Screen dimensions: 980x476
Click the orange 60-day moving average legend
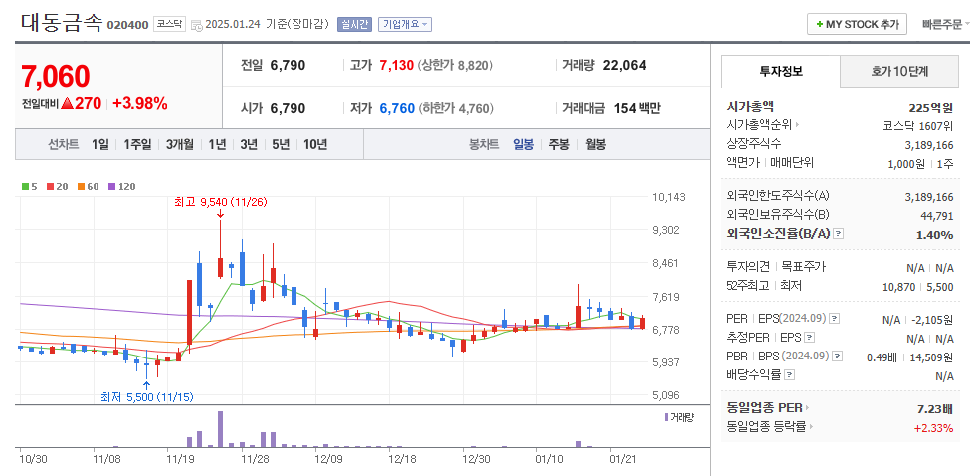[89, 186]
